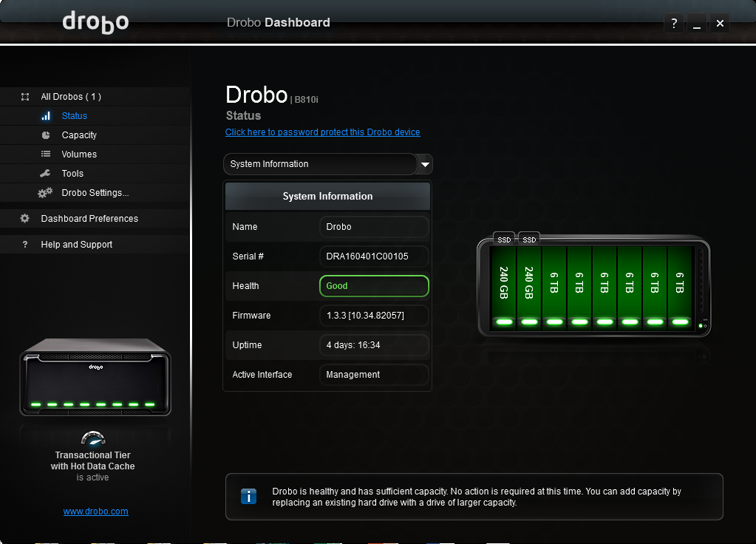Screen dimensions: 756x544
Task: Click the Status bar-chart icon
Action: 46,116
